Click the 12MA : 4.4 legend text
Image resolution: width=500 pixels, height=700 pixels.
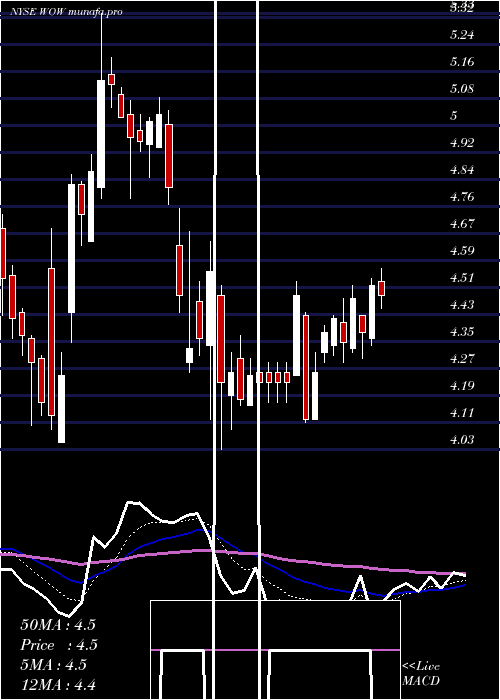coord(58,684)
